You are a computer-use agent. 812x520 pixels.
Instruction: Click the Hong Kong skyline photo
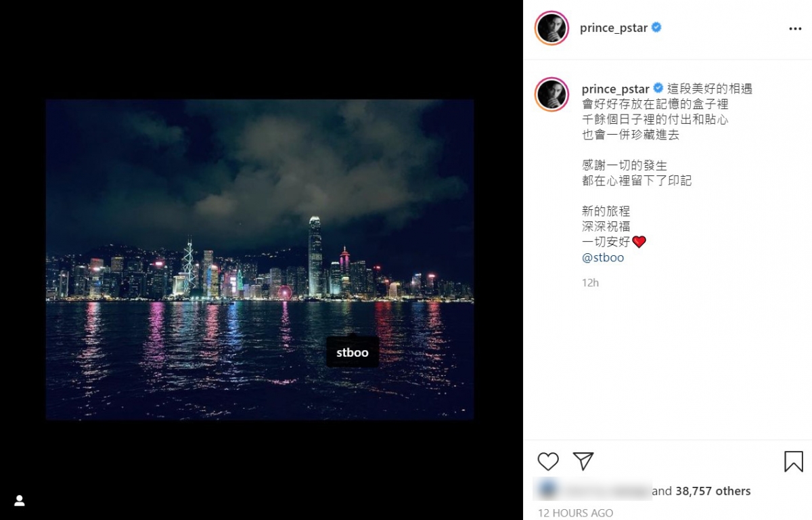point(259,259)
